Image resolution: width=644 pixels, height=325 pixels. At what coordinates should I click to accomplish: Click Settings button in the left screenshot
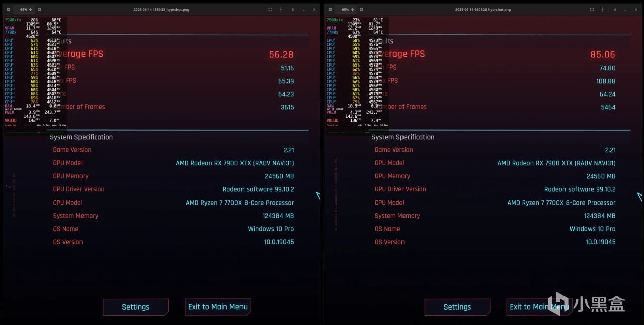click(135, 307)
